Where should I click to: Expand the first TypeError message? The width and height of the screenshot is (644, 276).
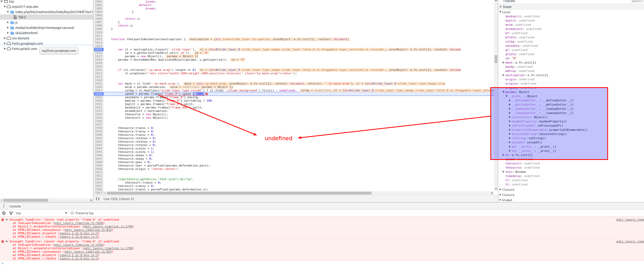tap(7, 220)
